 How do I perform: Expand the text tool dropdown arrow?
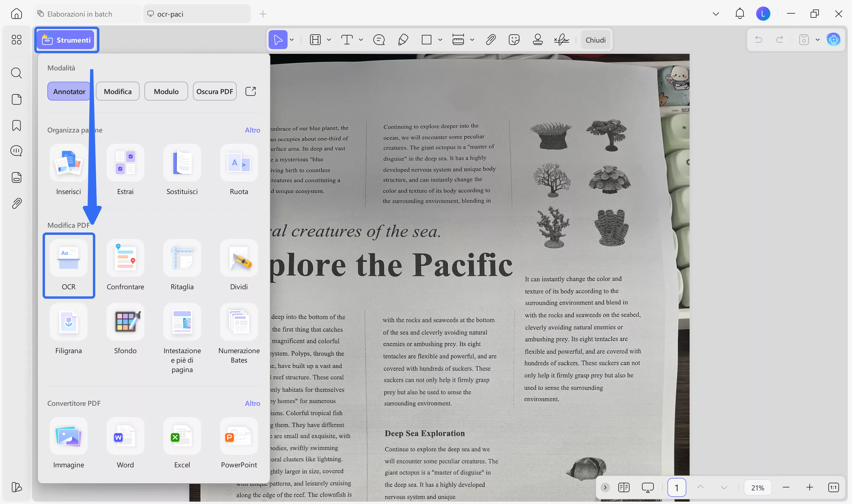361,40
